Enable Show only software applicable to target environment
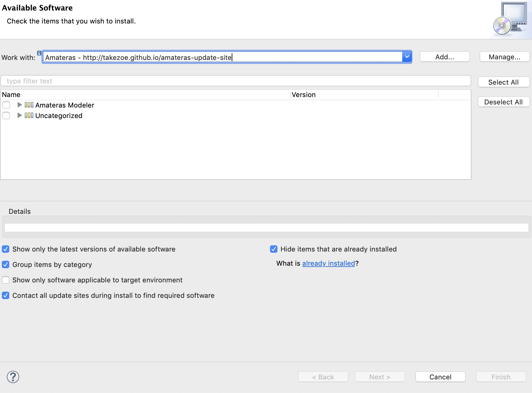Image resolution: width=532 pixels, height=393 pixels. pos(6,280)
